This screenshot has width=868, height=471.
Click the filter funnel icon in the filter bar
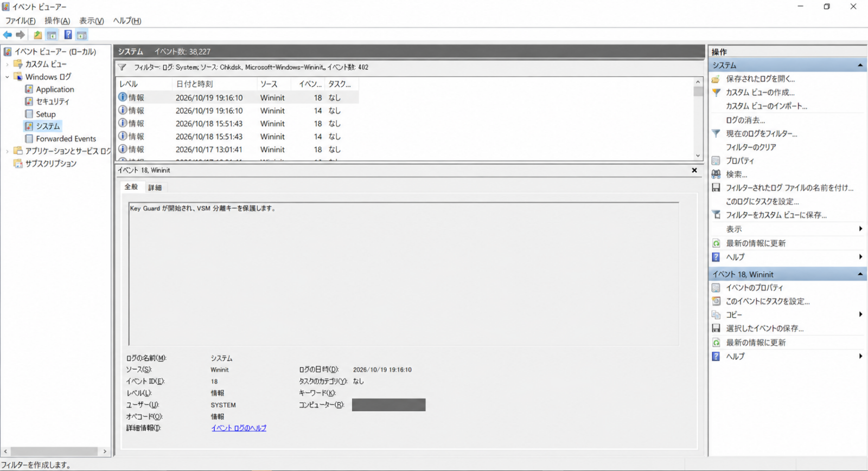[122, 67]
